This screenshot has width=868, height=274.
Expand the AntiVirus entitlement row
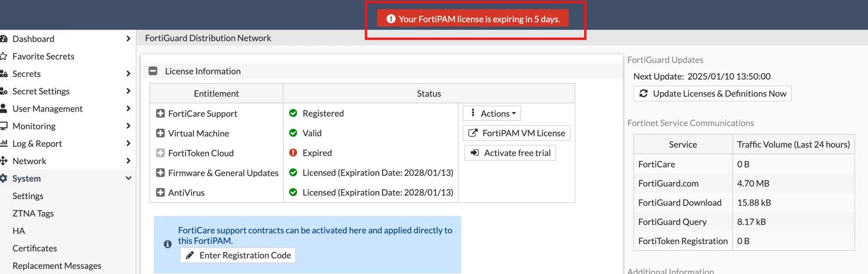[160, 193]
